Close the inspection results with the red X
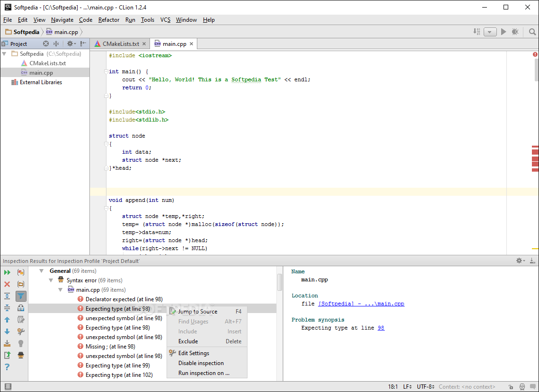Viewport: 539px width, 392px height. [7, 284]
